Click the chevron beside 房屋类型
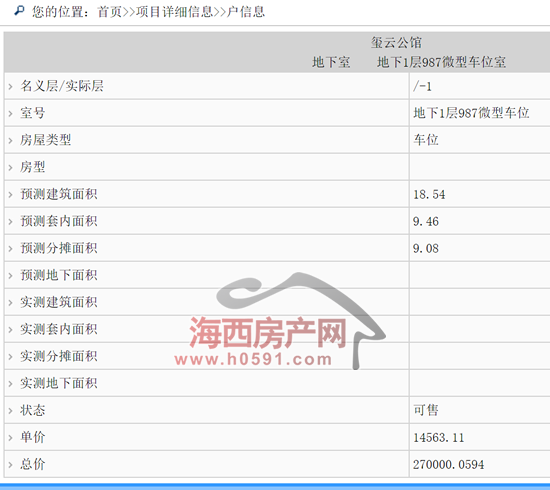 [x=11, y=140]
